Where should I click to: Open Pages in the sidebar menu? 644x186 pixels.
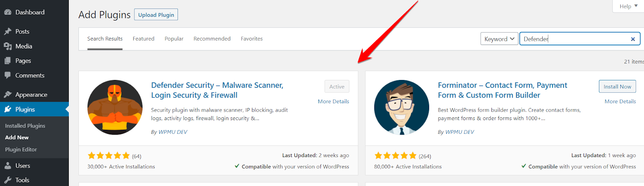[34, 61]
